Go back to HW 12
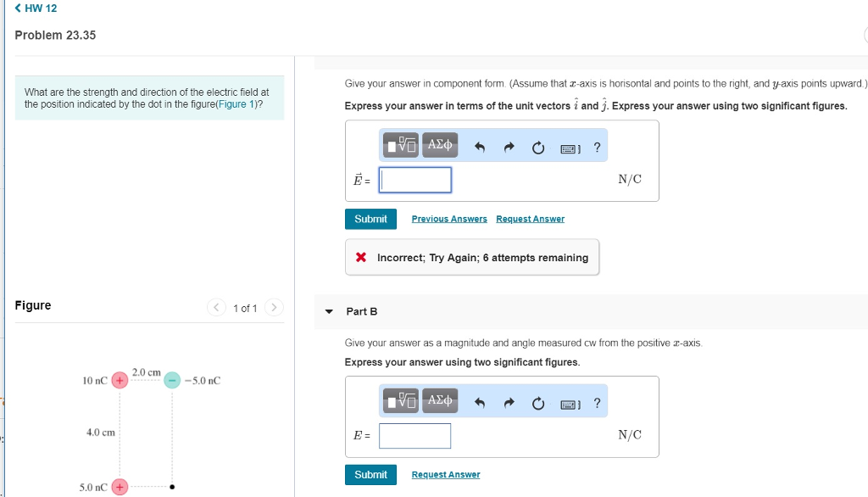Screen dimensions: 868x497 click(x=36, y=8)
